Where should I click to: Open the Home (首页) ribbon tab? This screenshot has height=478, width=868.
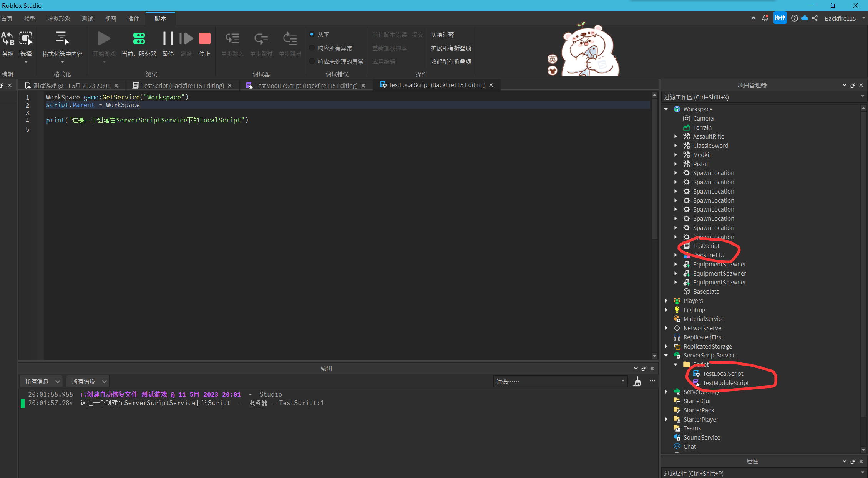click(7, 18)
